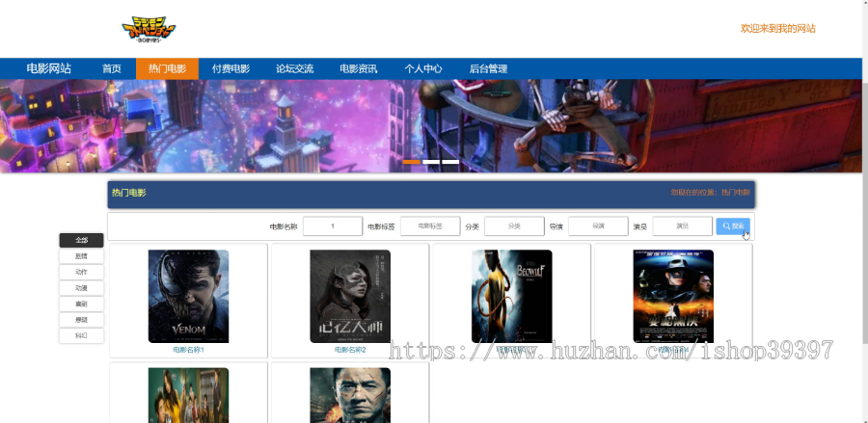Open 个人中心 nav item
Image resolution: width=868 pixels, height=423 pixels.
[x=423, y=68]
